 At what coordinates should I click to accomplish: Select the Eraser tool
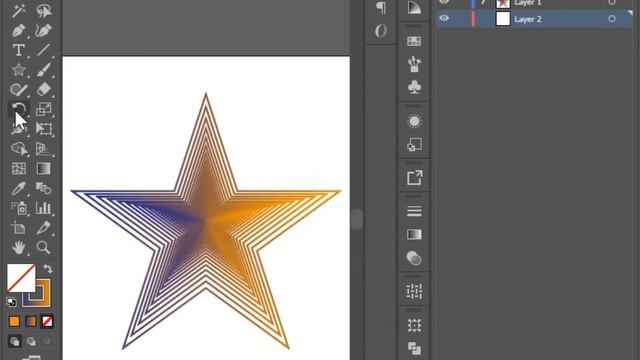click(x=43, y=89)
